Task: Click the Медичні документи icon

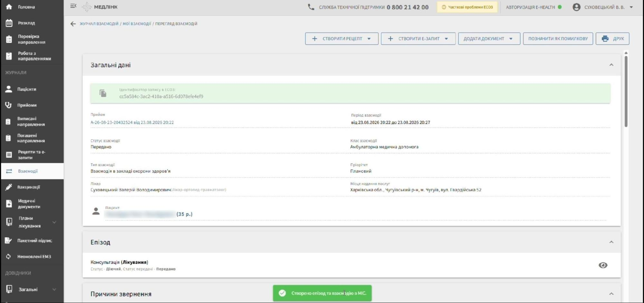Action: pos(9,204)
